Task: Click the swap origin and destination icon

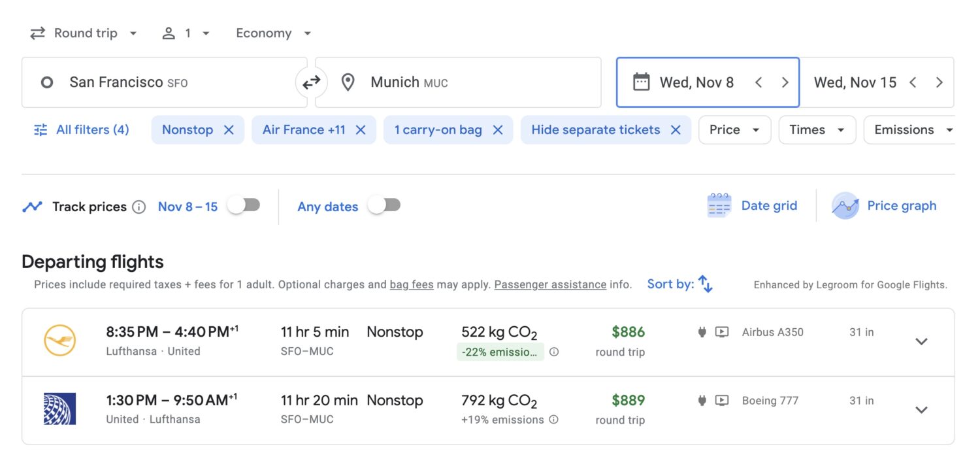Action: (x=312, y=82)
